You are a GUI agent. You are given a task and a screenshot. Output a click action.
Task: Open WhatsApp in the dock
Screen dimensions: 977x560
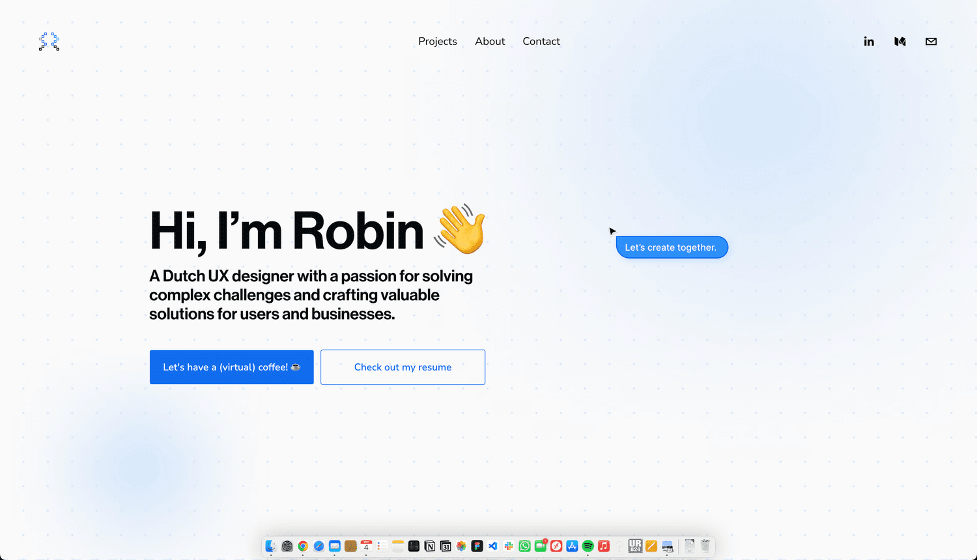[x=524, y=546]
